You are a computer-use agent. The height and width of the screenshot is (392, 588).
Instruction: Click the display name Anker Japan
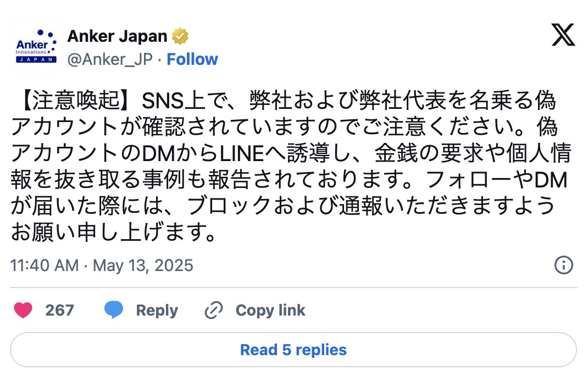(117, 35)
